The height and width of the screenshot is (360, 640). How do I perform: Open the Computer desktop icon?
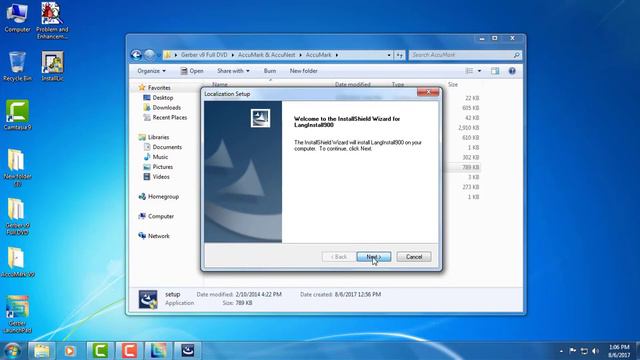click(x=17, y=18)
